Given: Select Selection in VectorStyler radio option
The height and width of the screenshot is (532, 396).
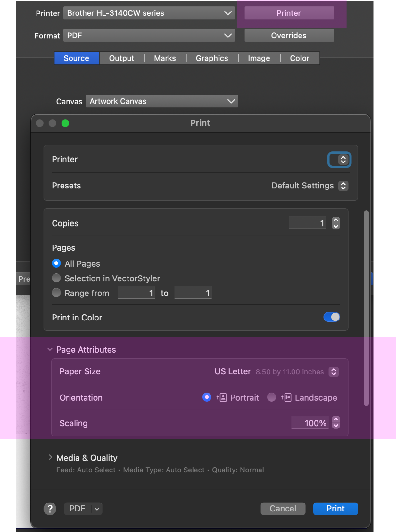Looking at the screenshot, I should coord(56,278).
